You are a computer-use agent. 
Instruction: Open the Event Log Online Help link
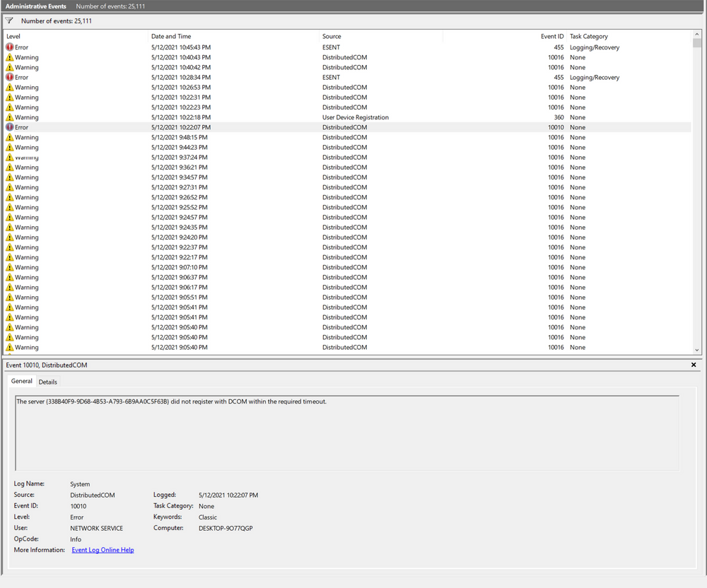coord(102,550)
